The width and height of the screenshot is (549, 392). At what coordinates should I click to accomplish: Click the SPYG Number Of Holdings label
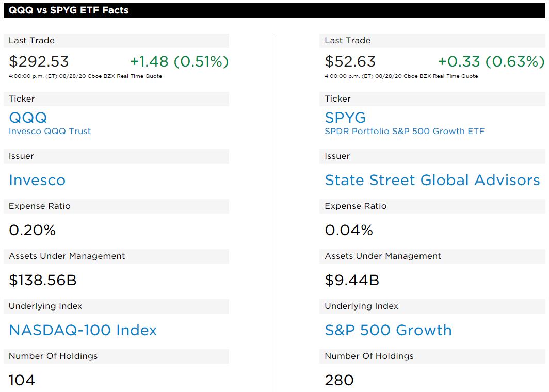point(369,356)
